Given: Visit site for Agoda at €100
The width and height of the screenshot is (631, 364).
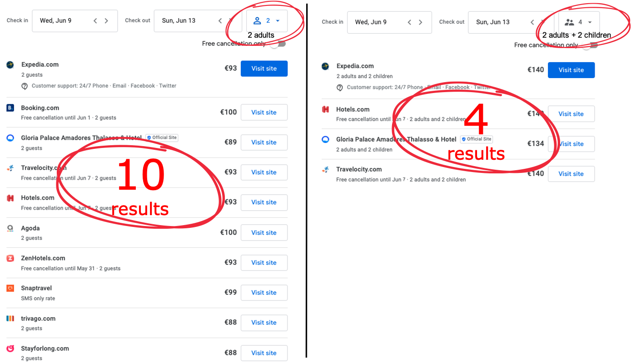Looking at the screenshot, I should pos(264,232).
